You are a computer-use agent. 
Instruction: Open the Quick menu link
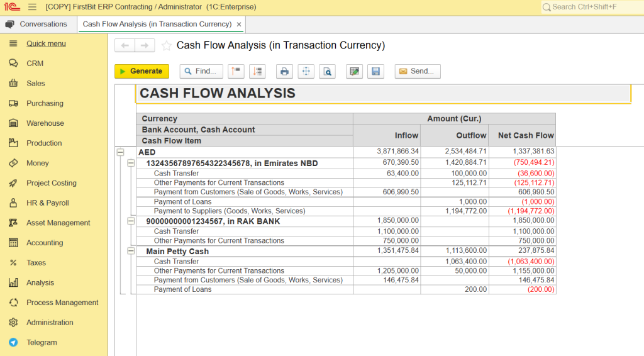(46, 43)
